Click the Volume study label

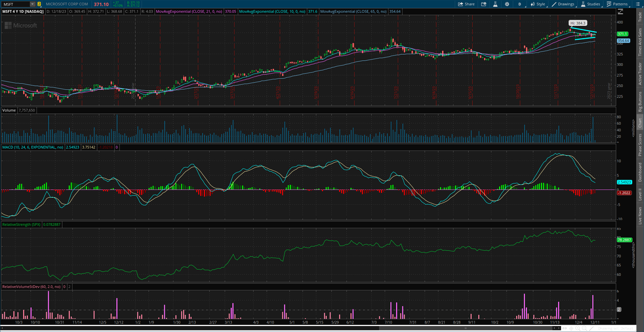coord(8,110)
